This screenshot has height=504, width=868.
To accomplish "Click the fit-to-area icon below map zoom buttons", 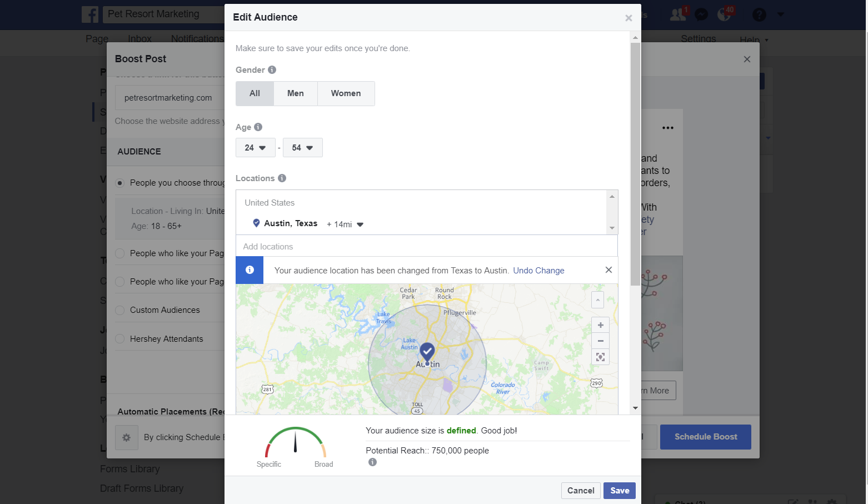I will 600,357.
